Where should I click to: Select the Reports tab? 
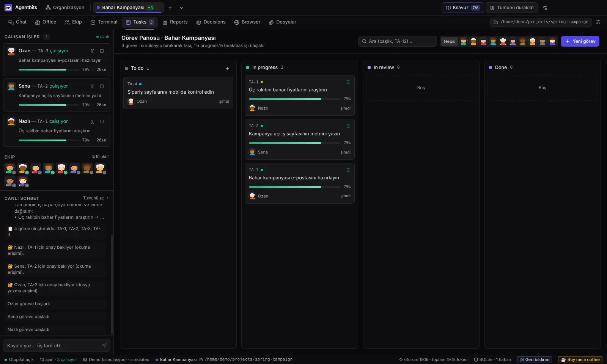[175, 22]
